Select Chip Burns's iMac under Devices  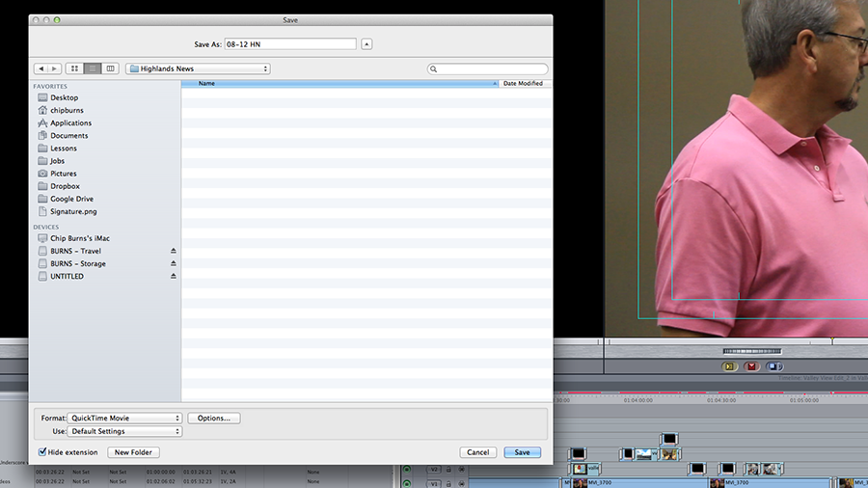coord(80,238)
